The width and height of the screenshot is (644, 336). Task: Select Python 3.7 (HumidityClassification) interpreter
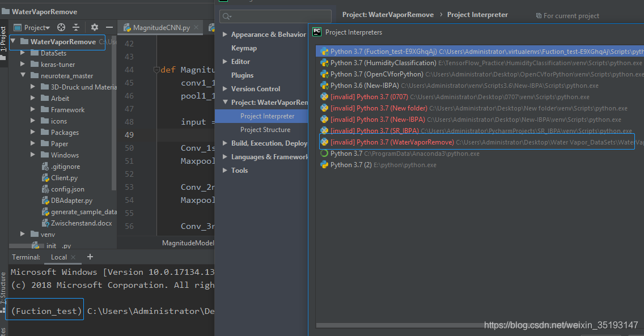480,63
